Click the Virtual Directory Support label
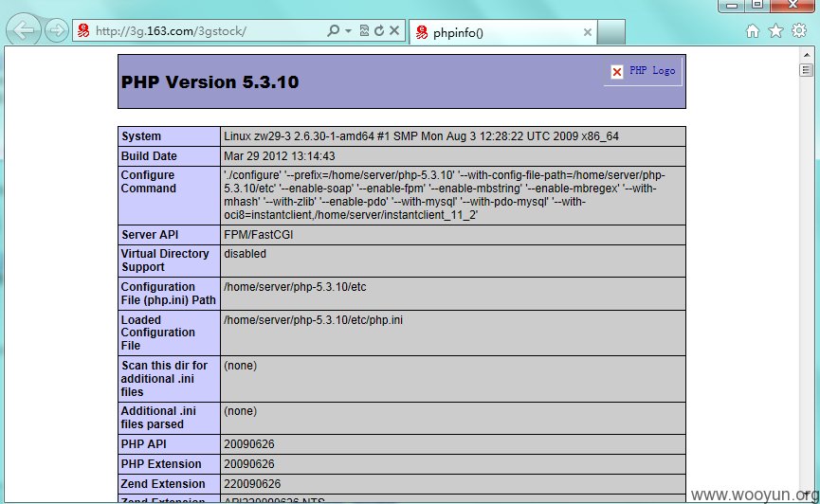Screen dimensions: 820x504 (165, 261)
